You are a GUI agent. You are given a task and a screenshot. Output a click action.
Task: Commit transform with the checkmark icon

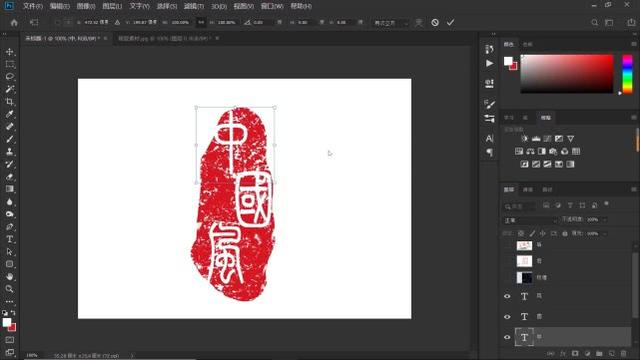(450, 22)
